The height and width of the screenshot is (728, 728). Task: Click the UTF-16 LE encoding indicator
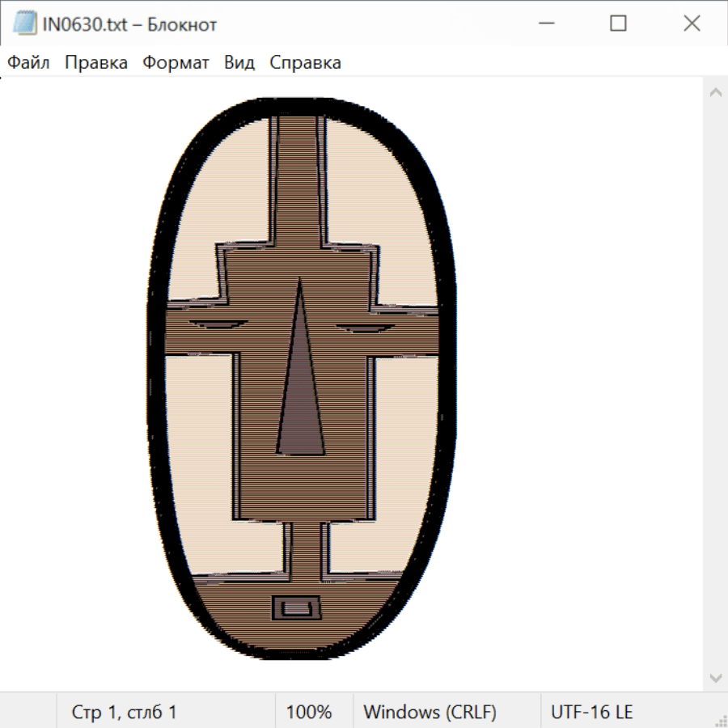(x=591, y=712)
